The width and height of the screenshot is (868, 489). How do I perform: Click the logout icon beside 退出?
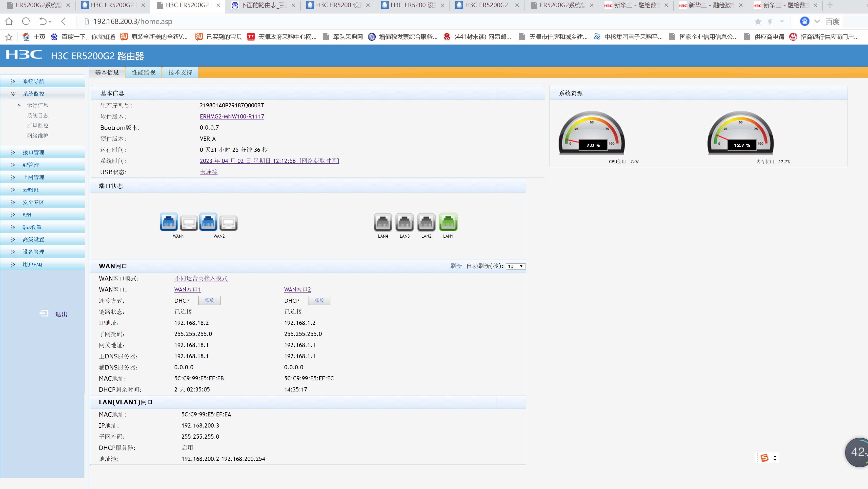tap(44, 313)
